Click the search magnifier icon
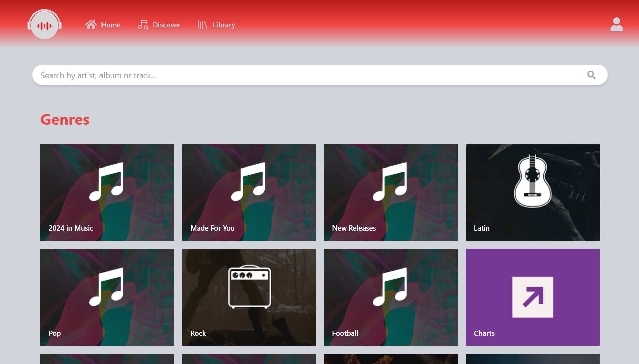The image size is (639, 364). click(591, 75)
